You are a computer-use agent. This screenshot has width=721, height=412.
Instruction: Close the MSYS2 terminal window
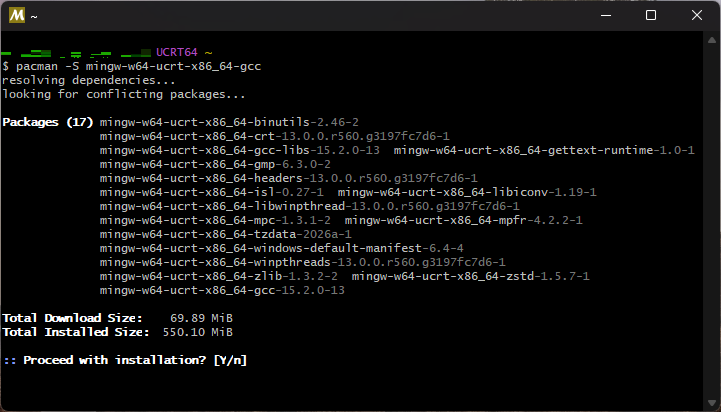click(697, 15)
